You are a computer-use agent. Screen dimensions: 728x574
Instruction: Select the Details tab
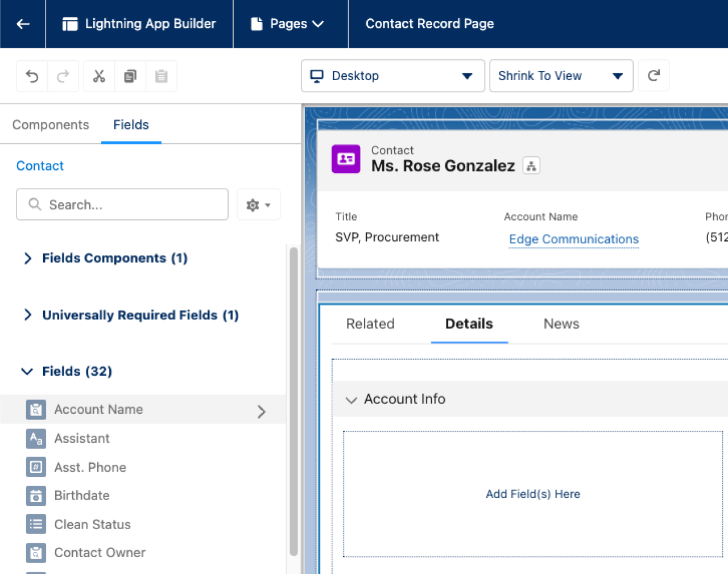coord(469,324)
